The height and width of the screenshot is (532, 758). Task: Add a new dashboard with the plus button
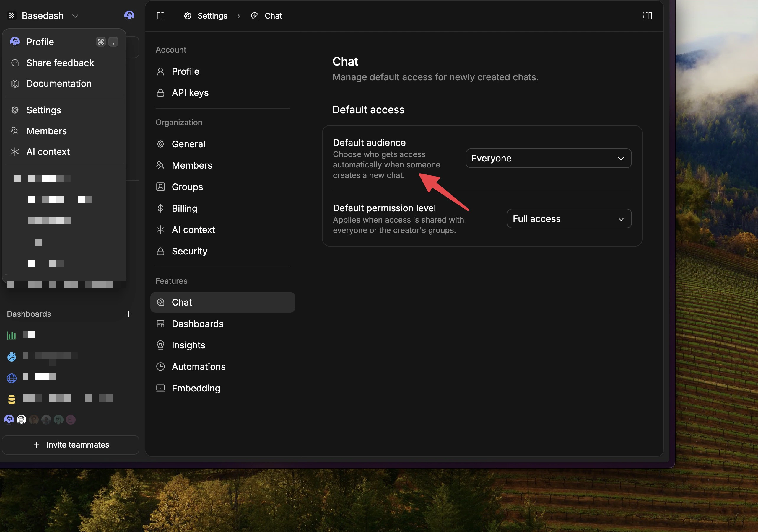click(x=128, y=314)
